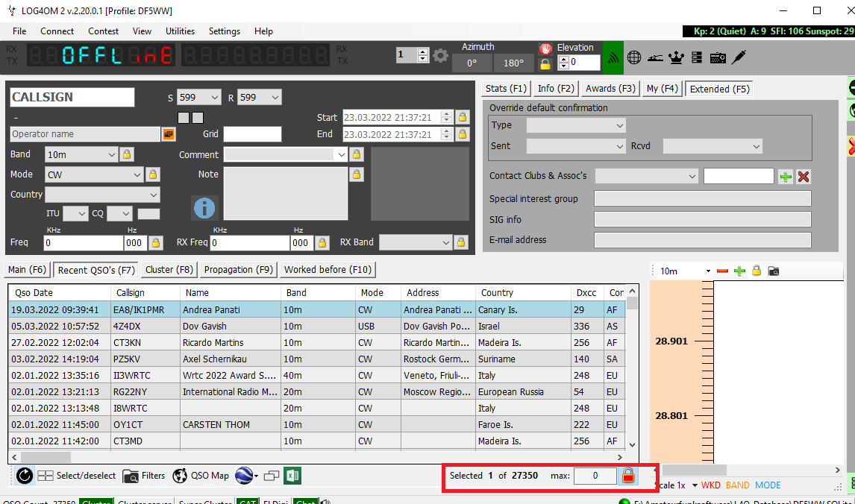Click the Google Earth globe icon
Viewport: 855px width, 504px height.
(244, 476)
